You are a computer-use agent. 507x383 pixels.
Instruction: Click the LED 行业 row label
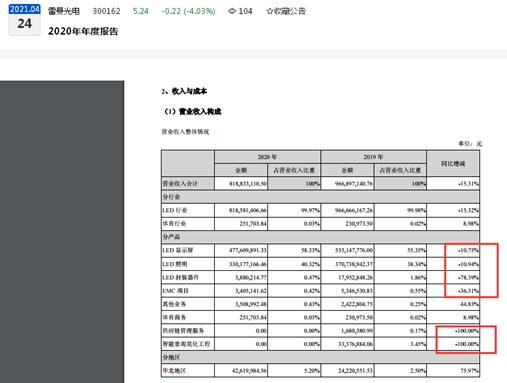175,210
